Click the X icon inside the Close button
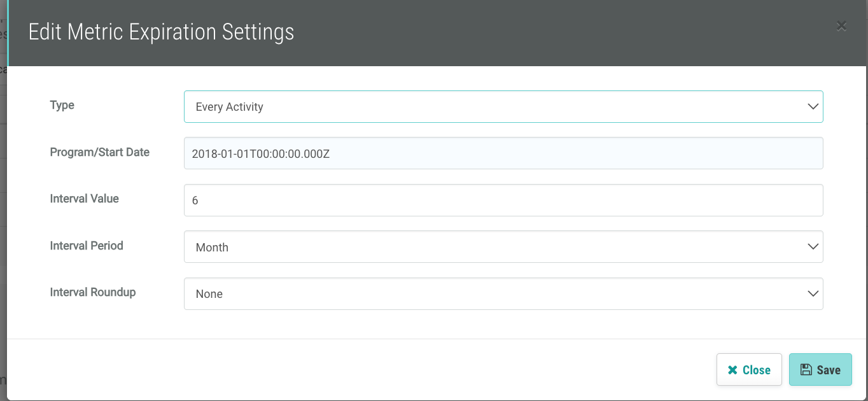Screen dimensions: 868x401 click(732, 370)
